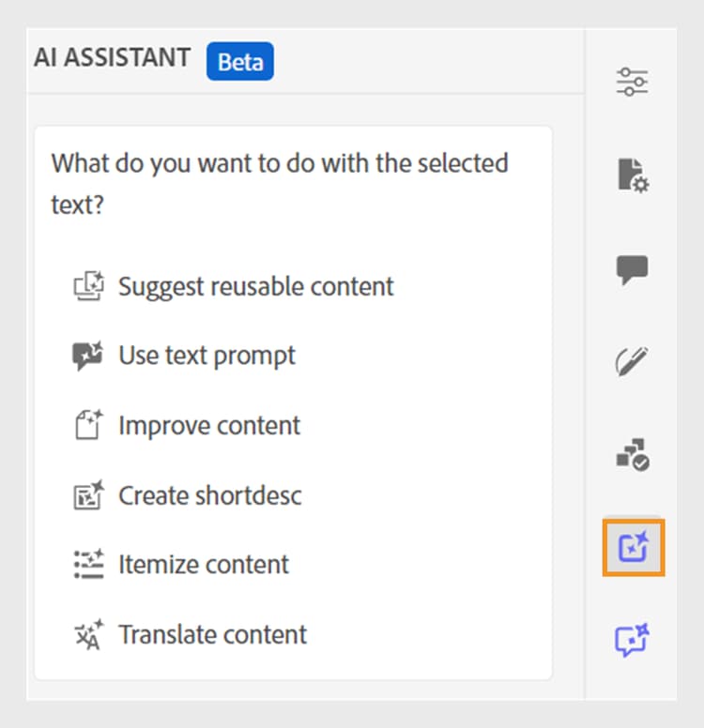Click the list icon beside Itemize content
The image size is (704, 728).
click(88, 564)
